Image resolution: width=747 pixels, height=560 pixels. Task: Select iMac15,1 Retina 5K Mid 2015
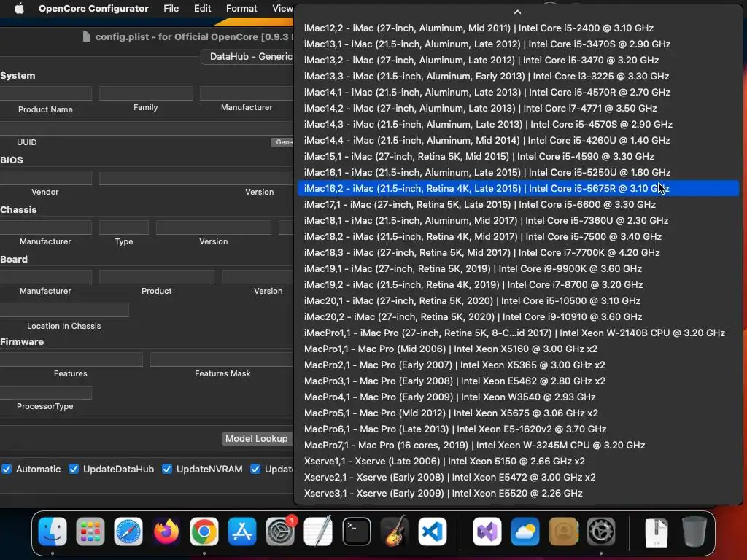coord(518,156)
